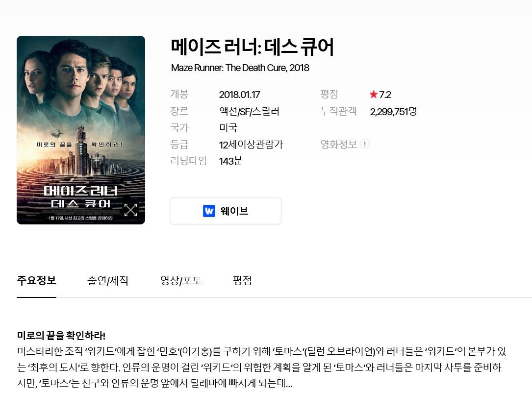This screenshot has height=416, width=532.
Task: Click the 액션/SF/스릴러 genre text
Action: (x=249, y=111)
